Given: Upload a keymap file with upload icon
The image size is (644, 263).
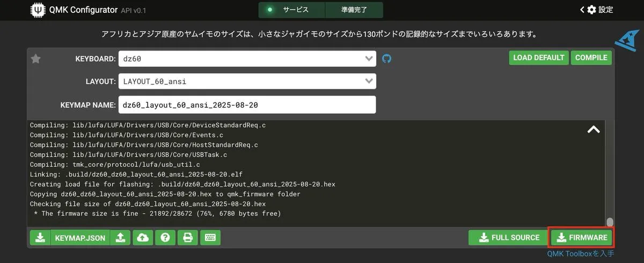Looking at the screenshot, I should [120, 238].
